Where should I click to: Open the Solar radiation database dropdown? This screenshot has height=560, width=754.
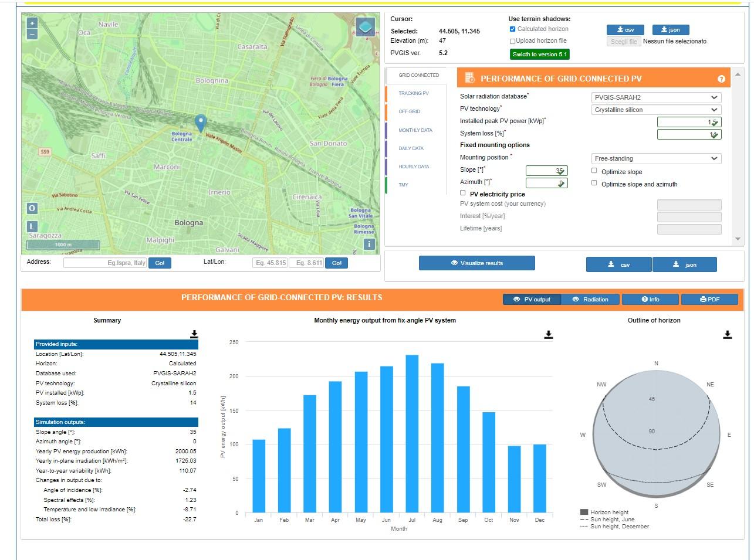(x=657, y=97)
